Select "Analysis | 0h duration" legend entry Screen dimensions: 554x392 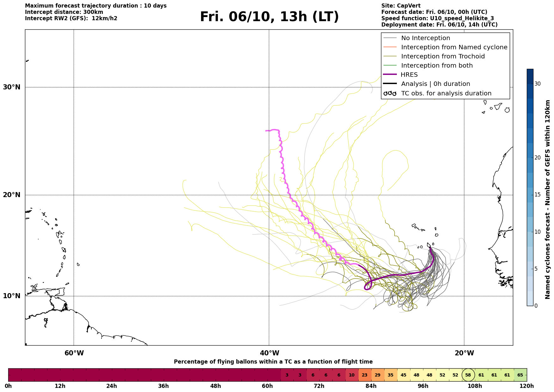[435, 84]
